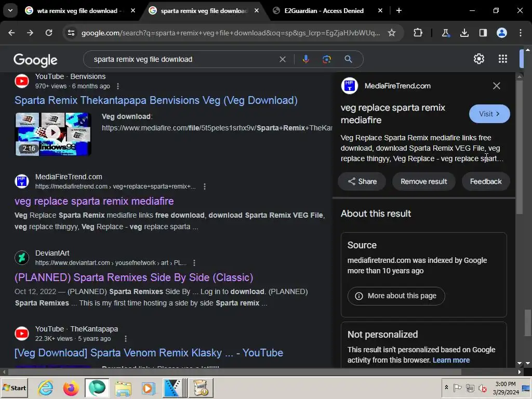Click the Google logo

coord(35,60)
